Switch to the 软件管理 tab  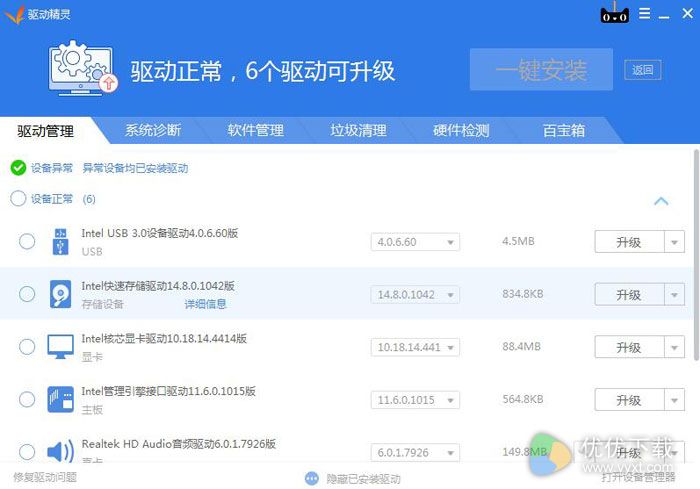[255, 130]
